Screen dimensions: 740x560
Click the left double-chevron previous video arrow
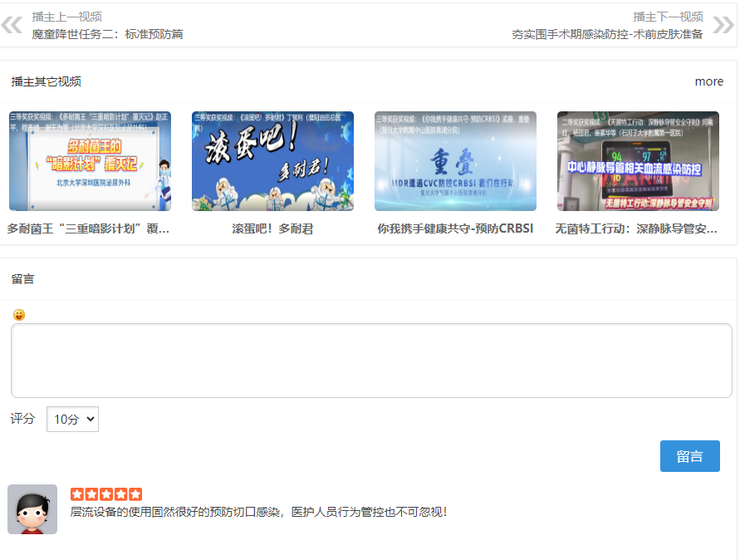[x=11, y=23]
